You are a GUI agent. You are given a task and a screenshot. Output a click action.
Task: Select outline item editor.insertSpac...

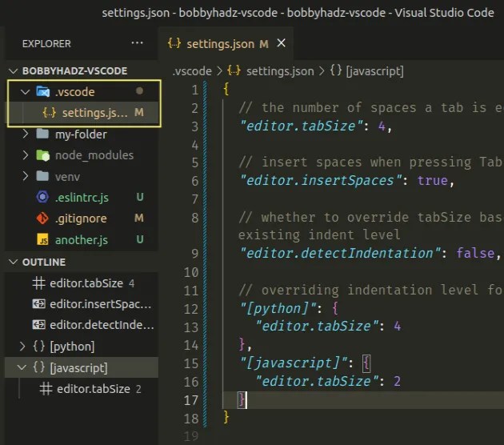point(82,304)
